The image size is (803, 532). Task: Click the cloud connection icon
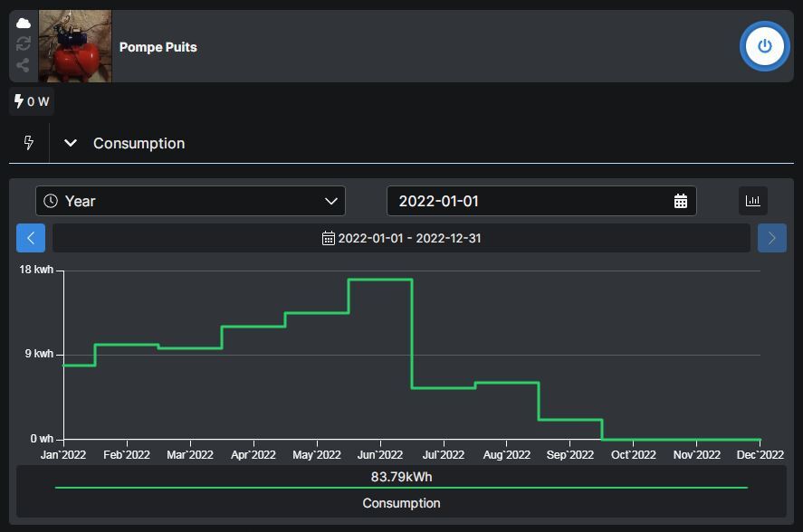24,23
